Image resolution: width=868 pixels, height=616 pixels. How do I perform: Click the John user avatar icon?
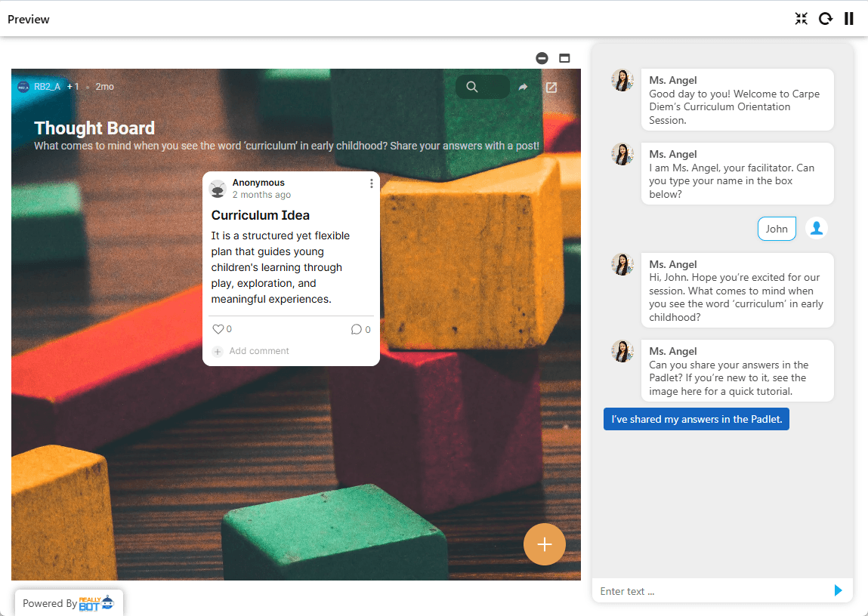816,229
